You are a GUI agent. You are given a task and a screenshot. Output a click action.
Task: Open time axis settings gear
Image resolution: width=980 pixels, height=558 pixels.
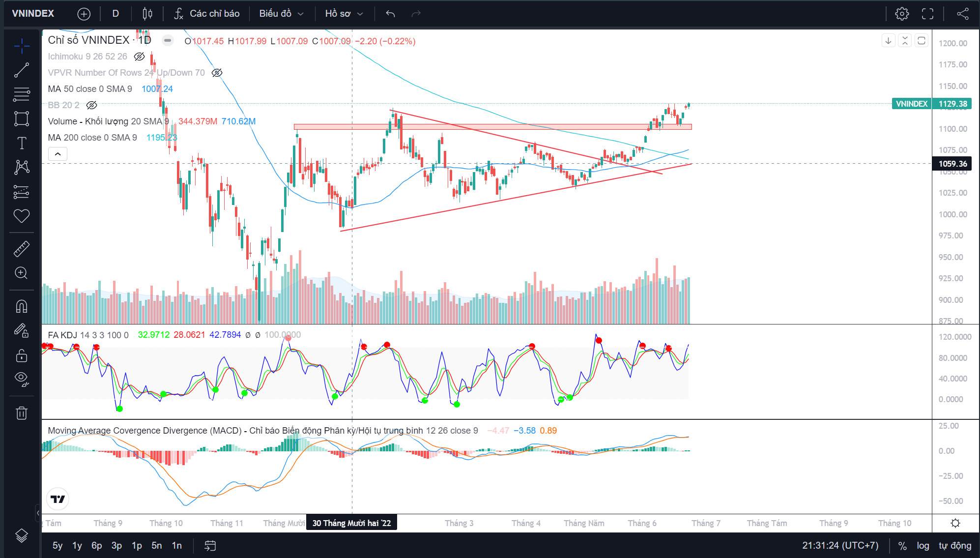955,523
